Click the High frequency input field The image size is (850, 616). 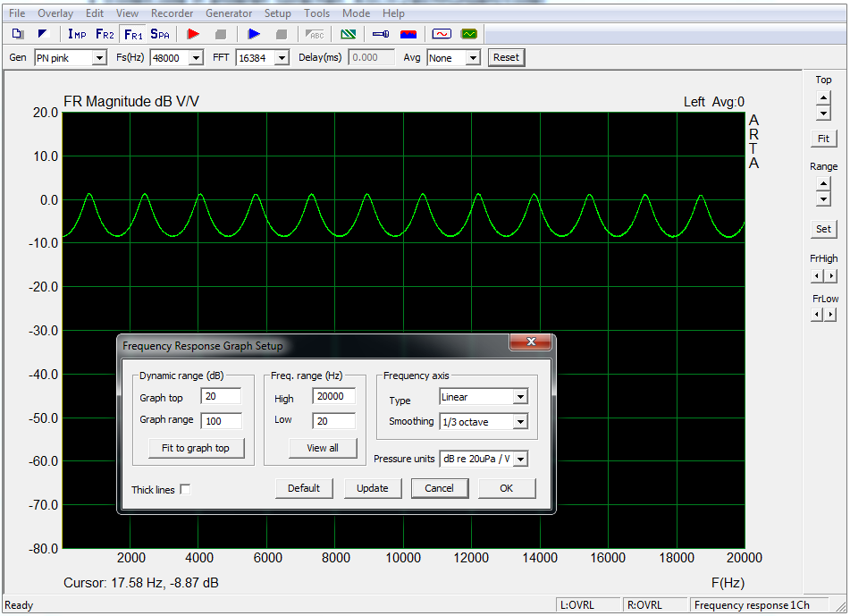[x=334, y=396]
